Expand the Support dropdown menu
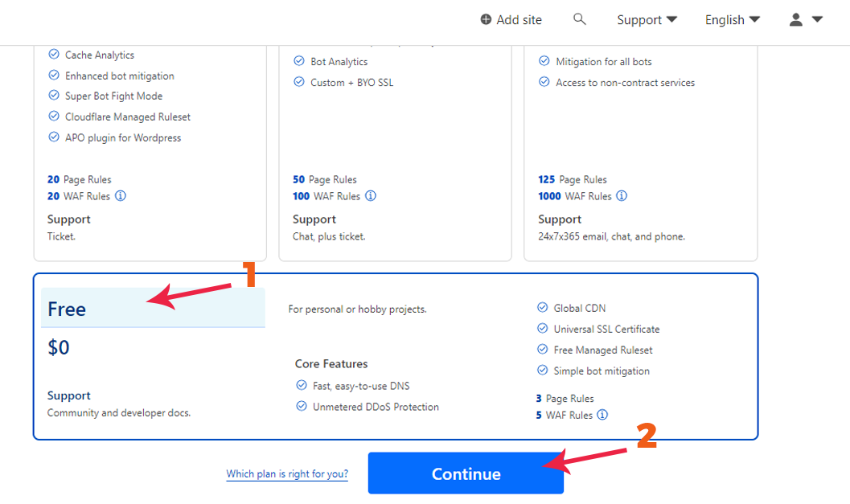Screen dimensions: 850x504 click(x=647, y=19)
